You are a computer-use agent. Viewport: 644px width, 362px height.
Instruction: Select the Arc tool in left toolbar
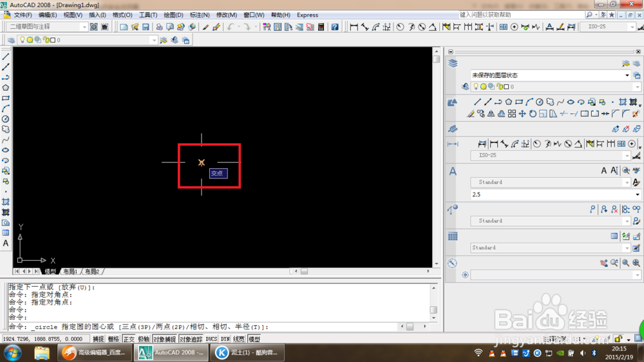6,108
